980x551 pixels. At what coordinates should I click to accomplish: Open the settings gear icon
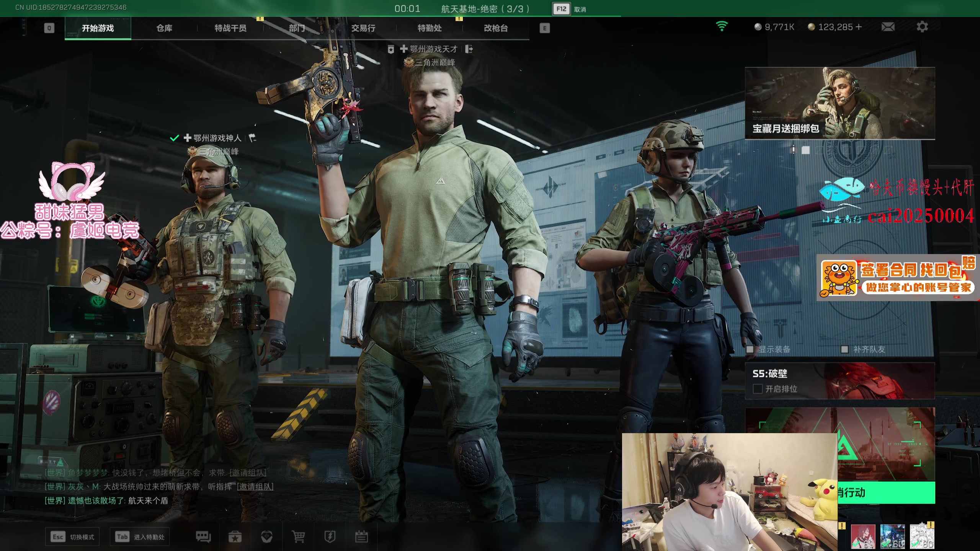pyautogui.click(x=922, y=27)
